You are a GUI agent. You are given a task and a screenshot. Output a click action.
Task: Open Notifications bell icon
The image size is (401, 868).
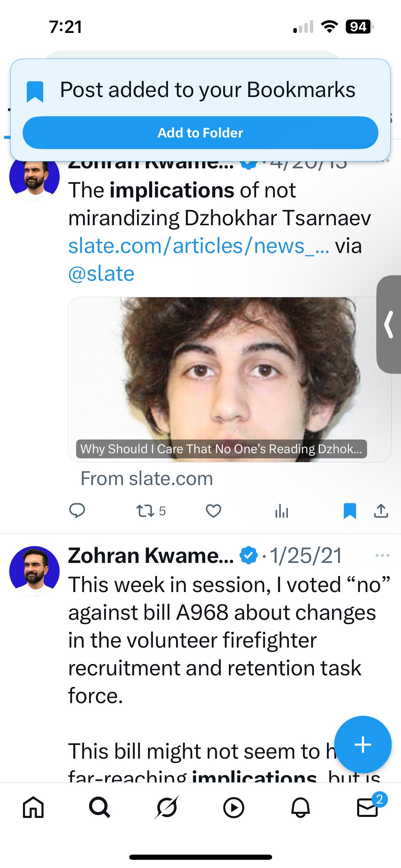click(x=300, y=807)
